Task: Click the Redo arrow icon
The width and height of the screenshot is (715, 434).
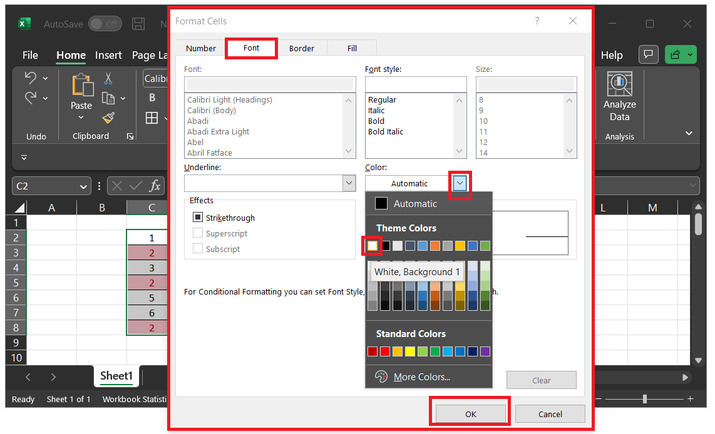Action: (31, 98)
